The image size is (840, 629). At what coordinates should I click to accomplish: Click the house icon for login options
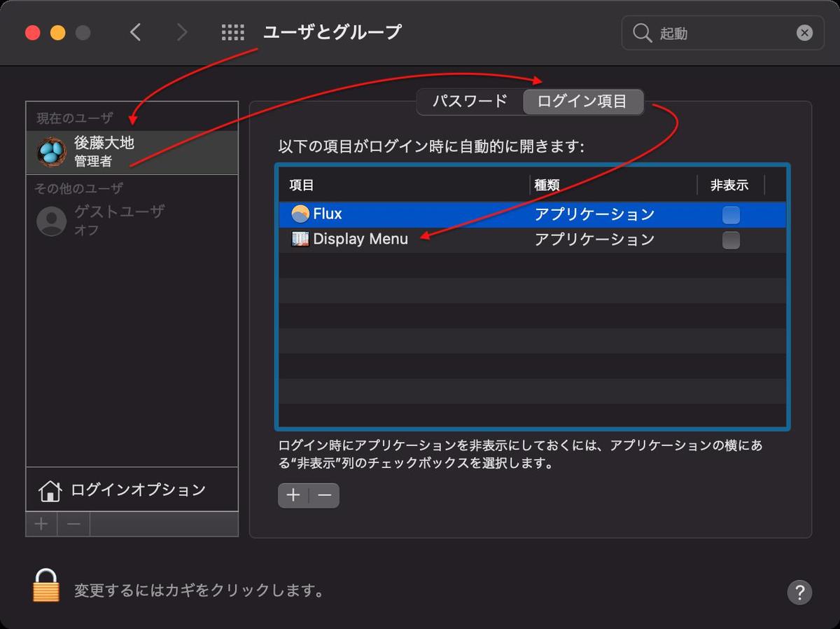click(x=50, y=490)
